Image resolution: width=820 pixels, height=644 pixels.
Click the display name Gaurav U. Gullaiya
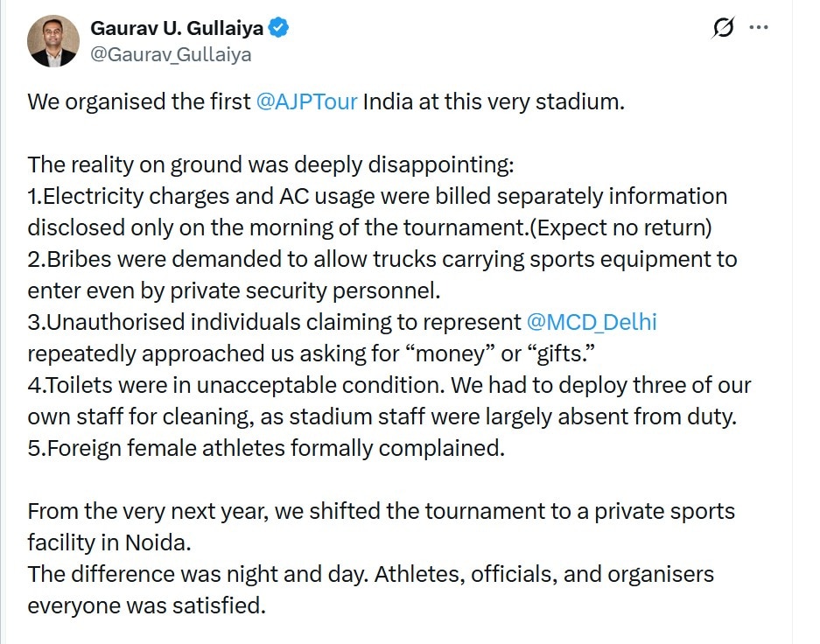(x=179, y=26)
